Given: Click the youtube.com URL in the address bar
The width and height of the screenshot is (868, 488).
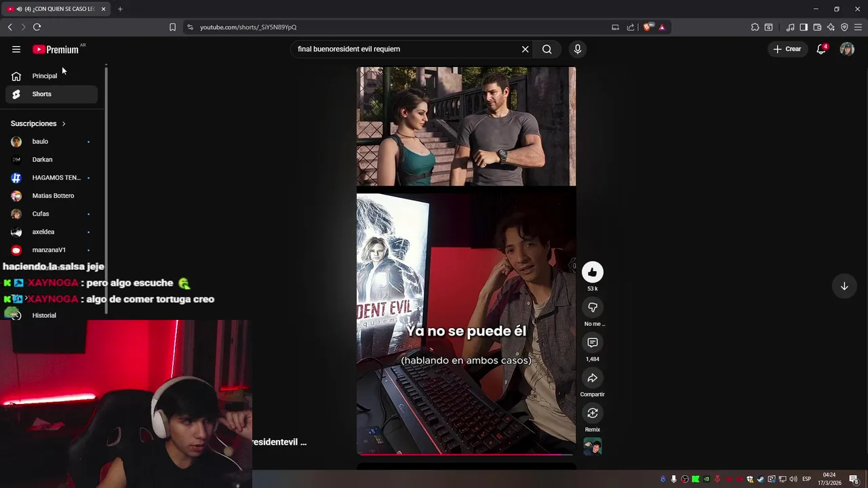Looking at the screenshot, I should (248, 27).
